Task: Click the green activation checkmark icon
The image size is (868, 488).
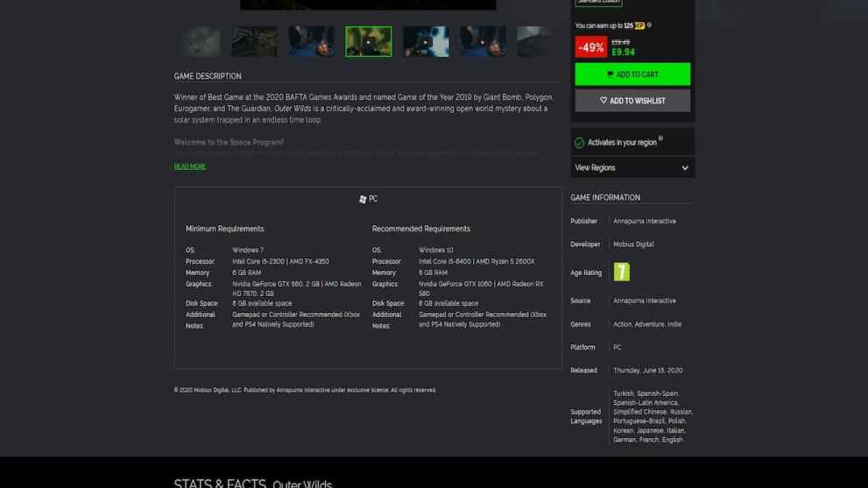Action: coord(579,143)
